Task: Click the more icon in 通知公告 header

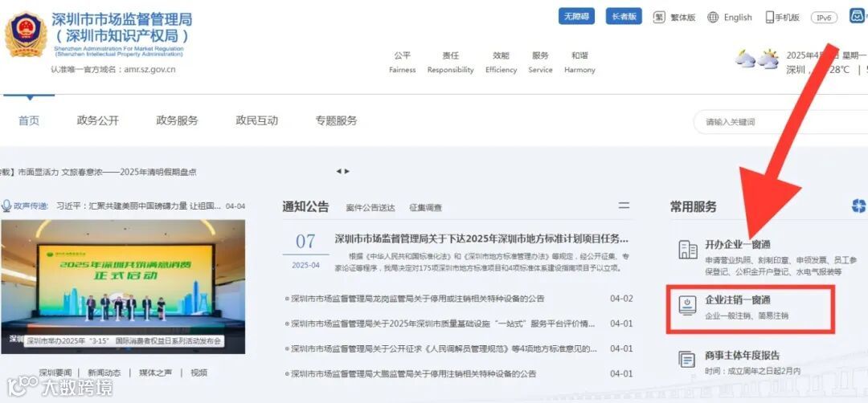Action: pyautogui.click(x=624, y=206)
